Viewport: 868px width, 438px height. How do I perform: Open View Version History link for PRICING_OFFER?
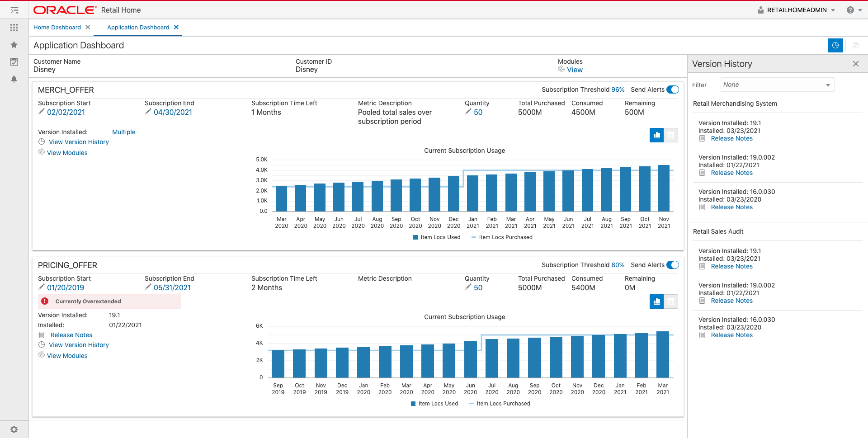click(x=79, y=345)
